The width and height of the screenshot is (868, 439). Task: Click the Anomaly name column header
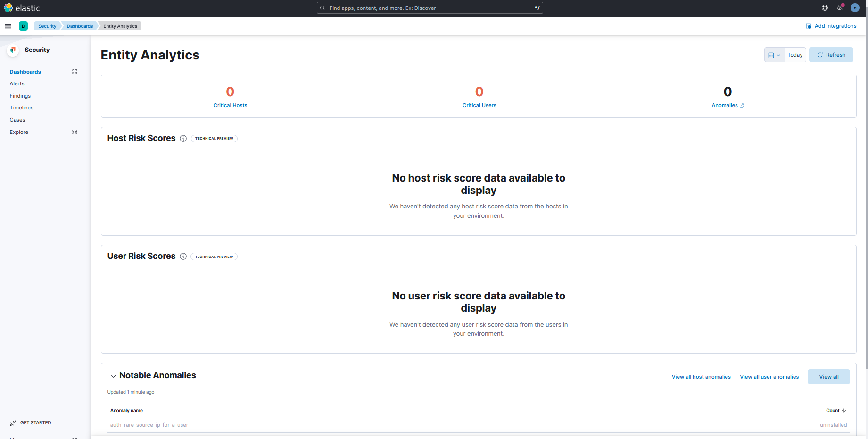click(x=126, y=411)
